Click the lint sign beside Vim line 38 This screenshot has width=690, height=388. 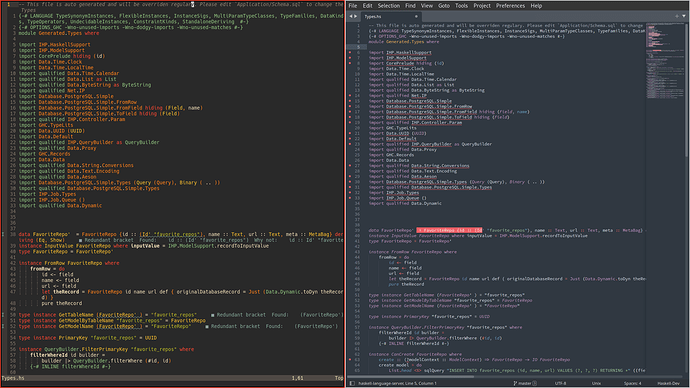(3, 234)
